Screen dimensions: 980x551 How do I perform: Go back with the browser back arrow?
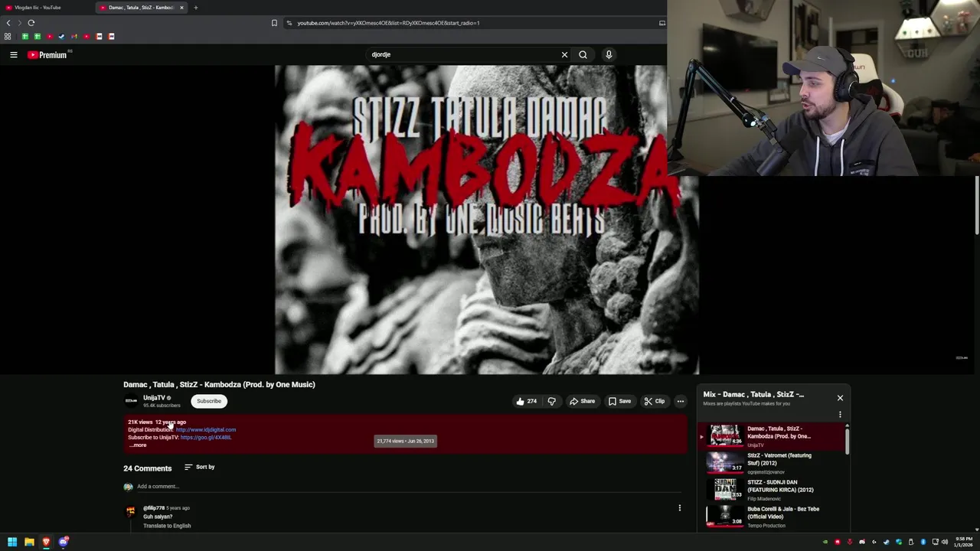click(8, 23)
